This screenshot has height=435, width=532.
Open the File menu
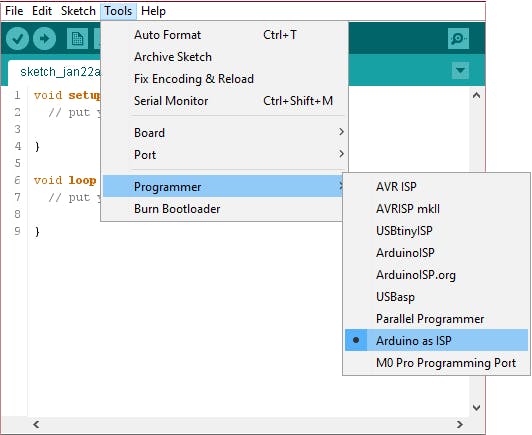(14, 11)
